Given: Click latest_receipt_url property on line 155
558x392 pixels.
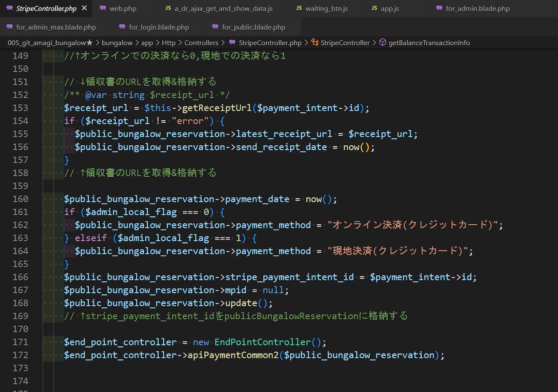Looking at the screenshot, I should pos(284,134).
